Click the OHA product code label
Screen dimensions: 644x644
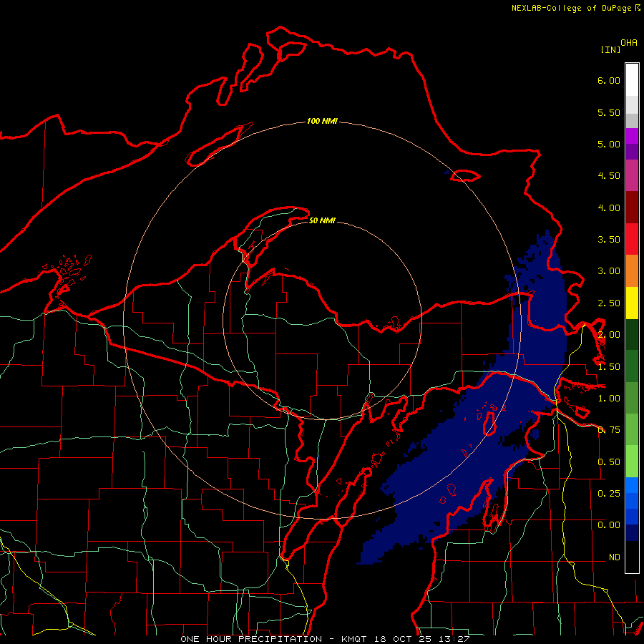click(x=629, y=43)
